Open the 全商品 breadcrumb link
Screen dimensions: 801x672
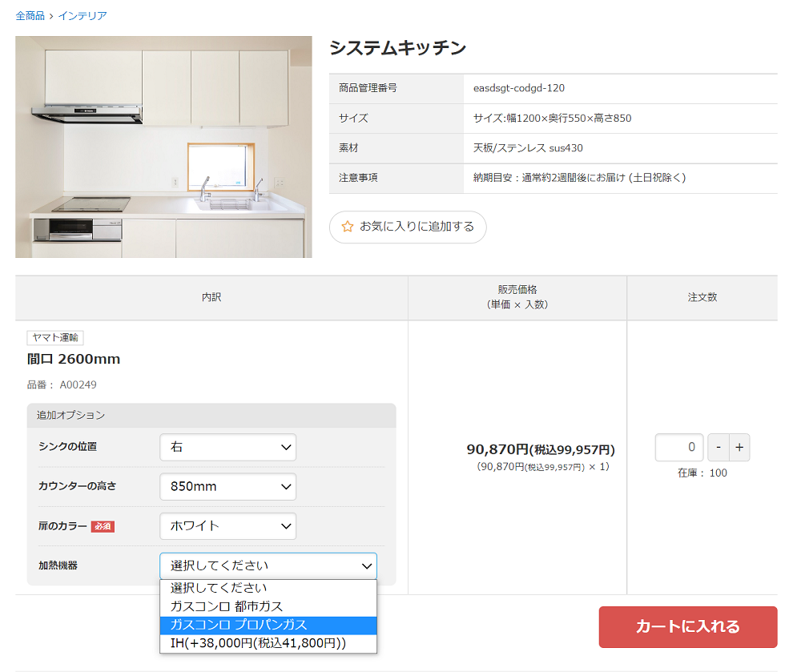(30, 16)
